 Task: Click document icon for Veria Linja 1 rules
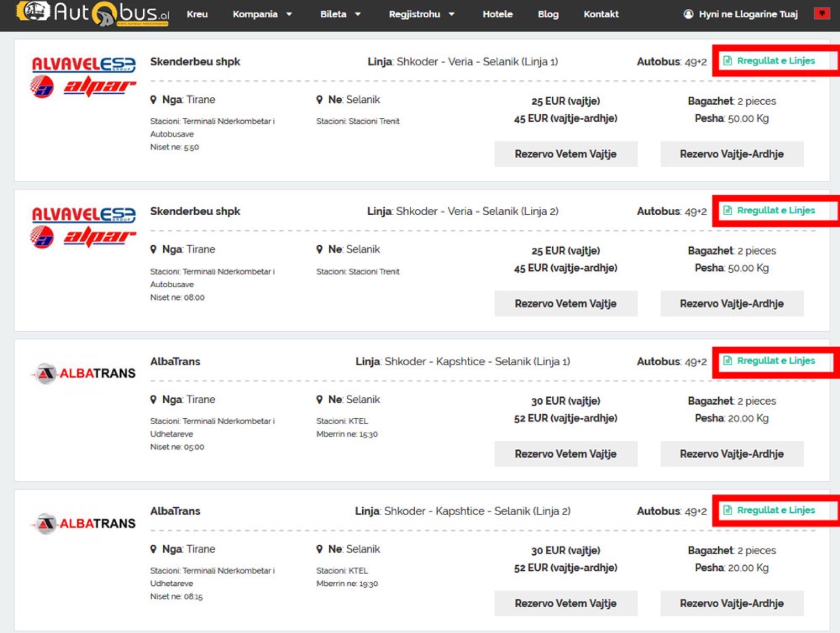pos(728,61)
